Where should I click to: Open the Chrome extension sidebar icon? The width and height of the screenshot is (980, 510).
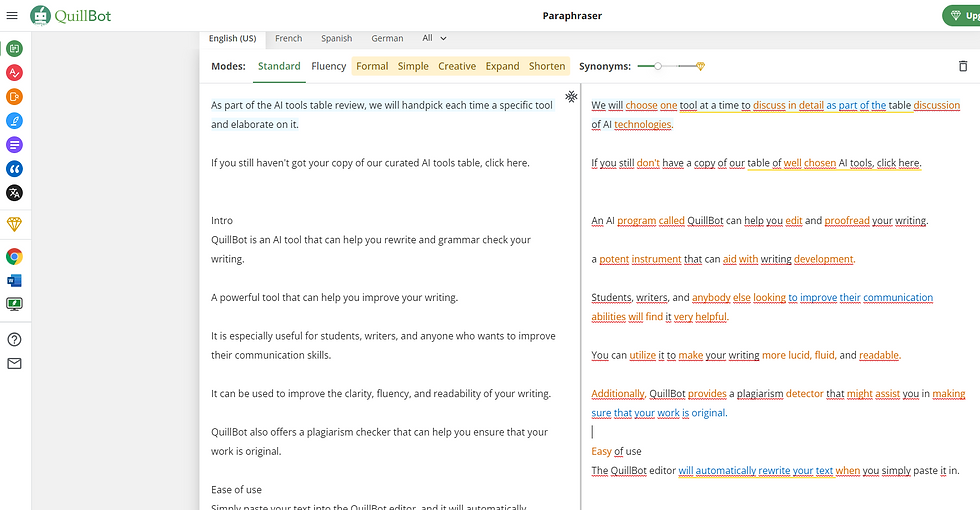(x=14, y=256)
